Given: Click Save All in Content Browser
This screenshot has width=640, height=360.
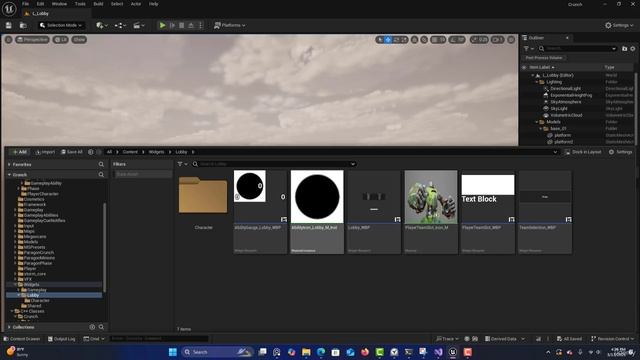Looking at the screenshot, I should pyautogui.click(x=72, y=152).
